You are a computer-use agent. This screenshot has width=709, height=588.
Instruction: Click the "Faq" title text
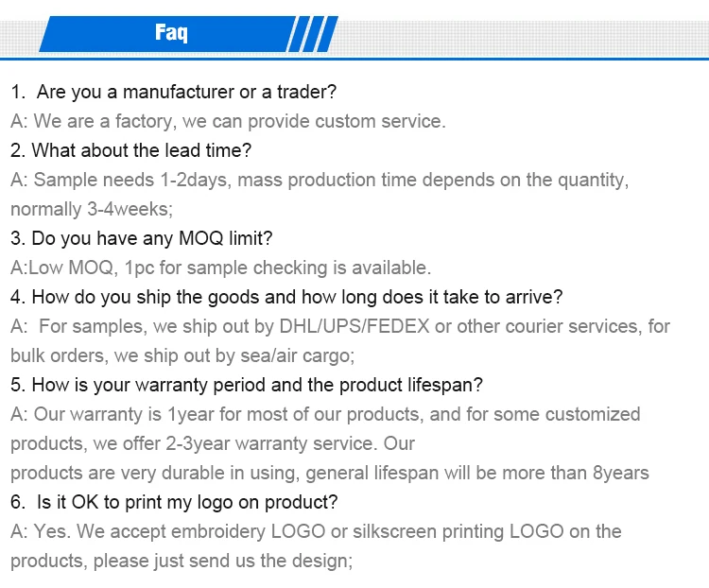click(171, 34)
